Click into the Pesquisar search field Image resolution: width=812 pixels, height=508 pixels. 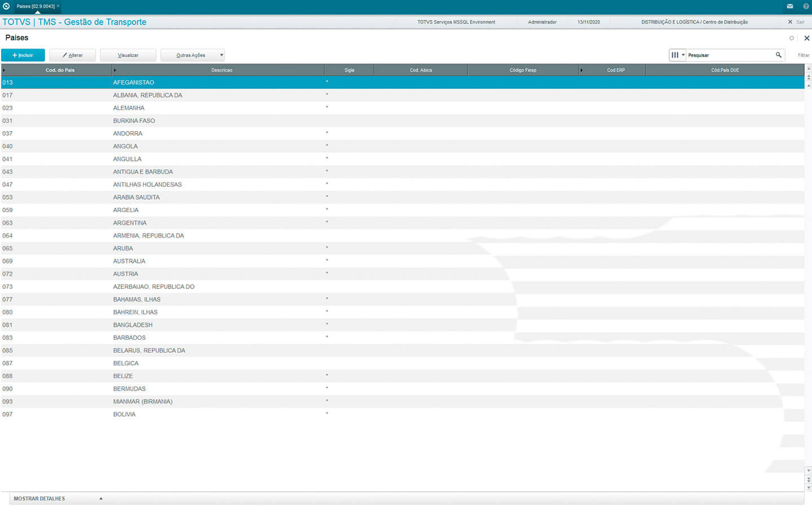click(x=730, y=55)
